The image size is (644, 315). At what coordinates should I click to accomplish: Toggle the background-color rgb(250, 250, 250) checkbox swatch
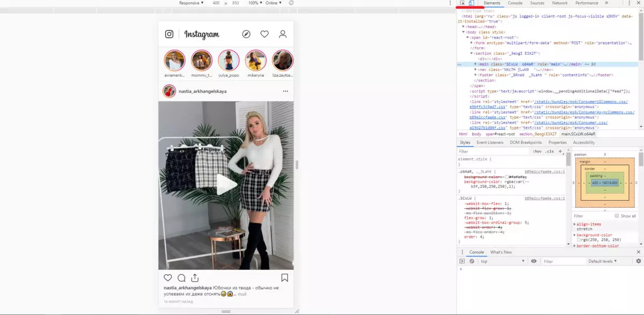click(x=579, y=240)
